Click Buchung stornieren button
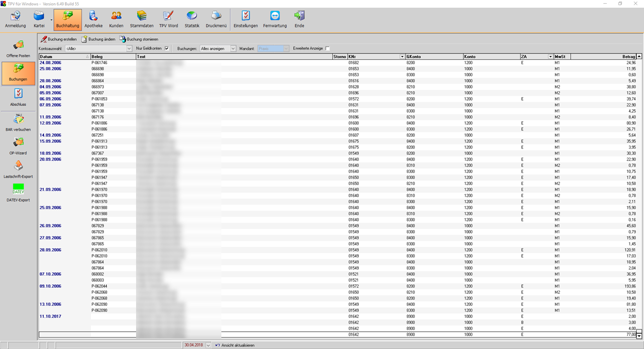This screenshot has width=644, height=349. 139,39
